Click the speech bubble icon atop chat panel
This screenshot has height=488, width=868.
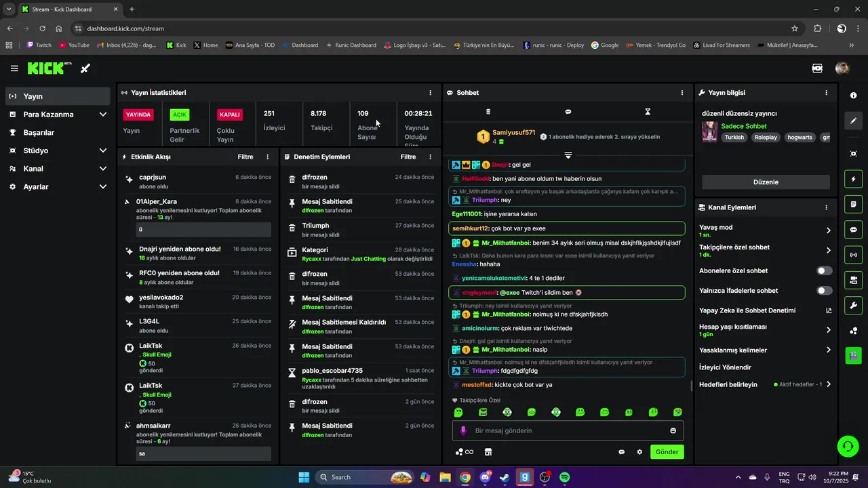(568, 112)
